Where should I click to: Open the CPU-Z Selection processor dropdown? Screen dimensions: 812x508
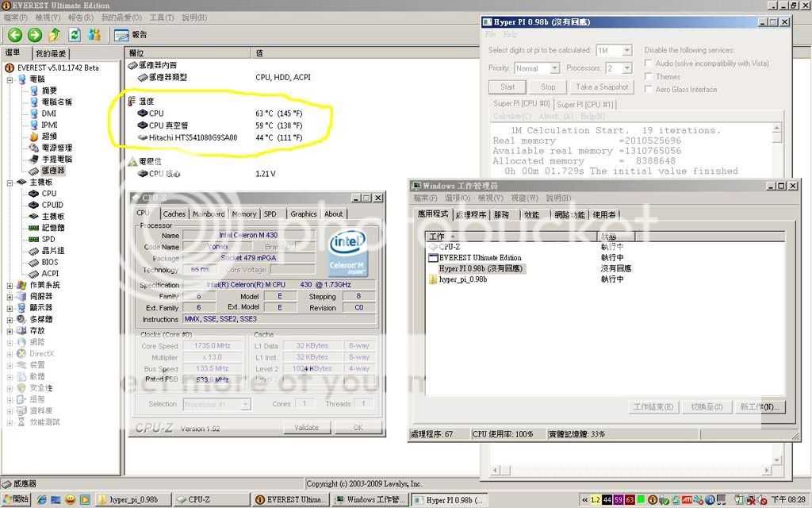tap(246, 404)
